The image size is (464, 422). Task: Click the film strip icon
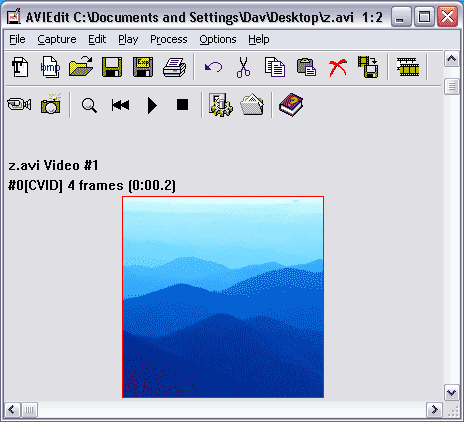click(408, 67)
